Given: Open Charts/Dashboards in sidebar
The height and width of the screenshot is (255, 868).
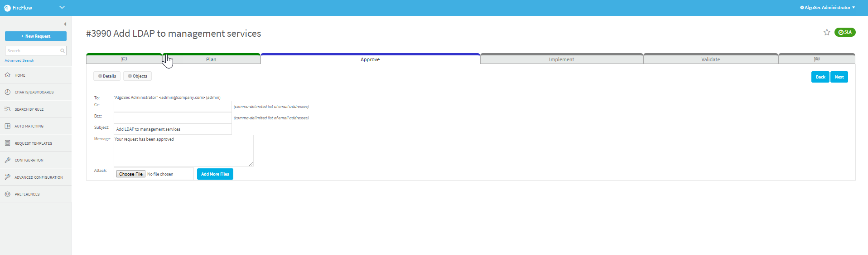Looking at the screenshot, I should (34, 92).
